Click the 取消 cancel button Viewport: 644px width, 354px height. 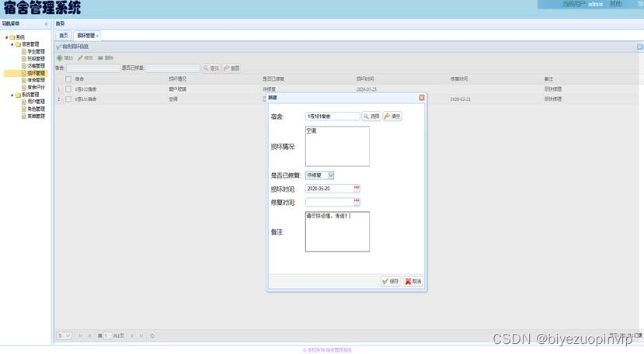pos(413,281)
